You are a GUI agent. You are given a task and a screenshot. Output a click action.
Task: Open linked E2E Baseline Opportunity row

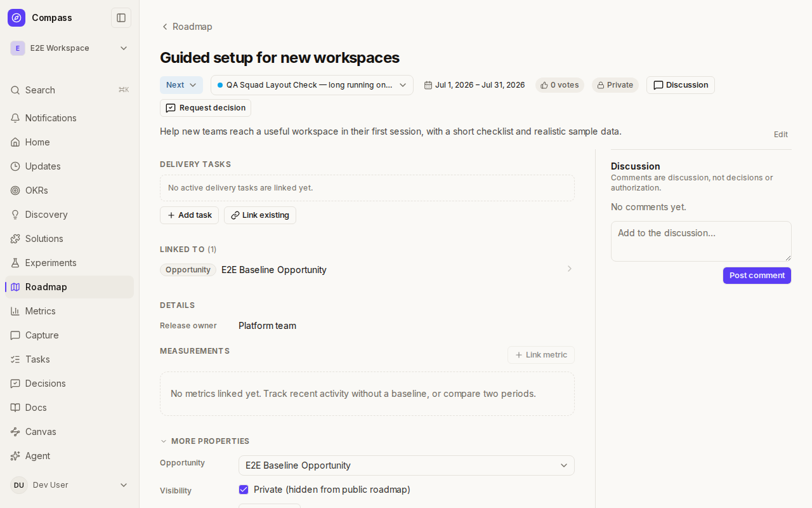[367, 270]
